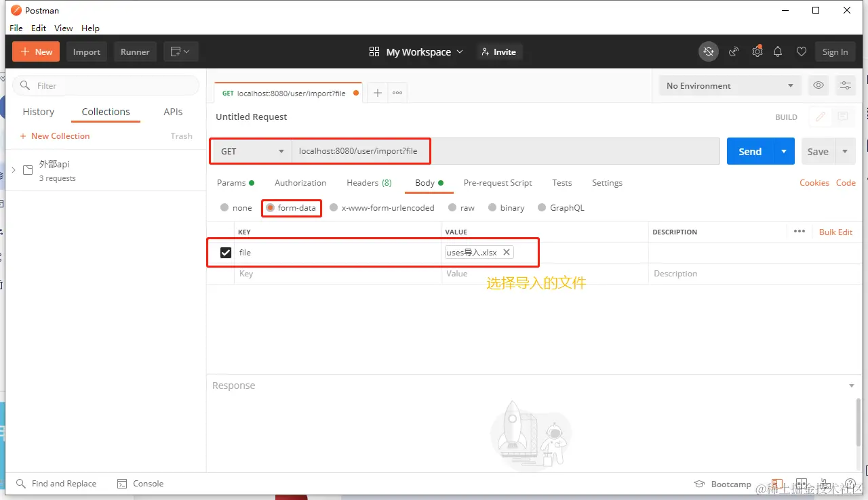Click the Cookies link
868x500 pixels.
click(814, 183)
